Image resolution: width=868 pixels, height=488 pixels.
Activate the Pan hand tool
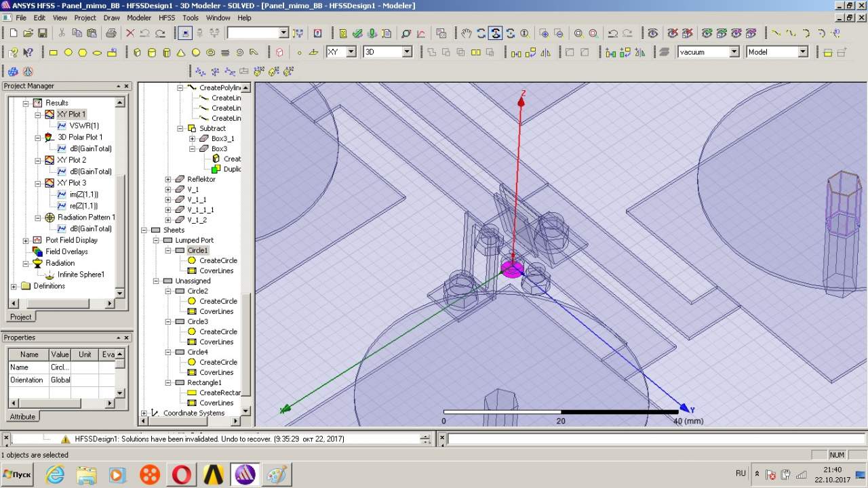point(466,33)
